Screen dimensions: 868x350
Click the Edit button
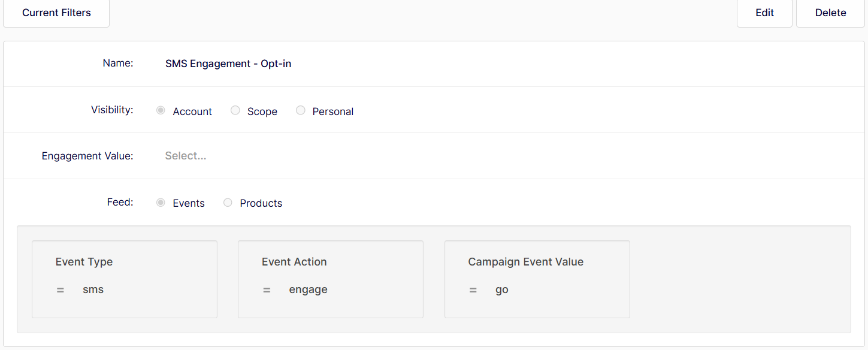coord(764,13)
